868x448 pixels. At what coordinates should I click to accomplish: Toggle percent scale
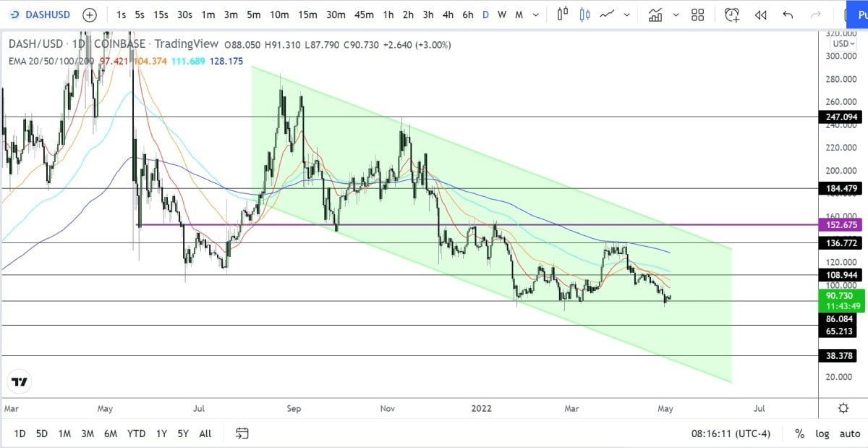click(799, 434)
